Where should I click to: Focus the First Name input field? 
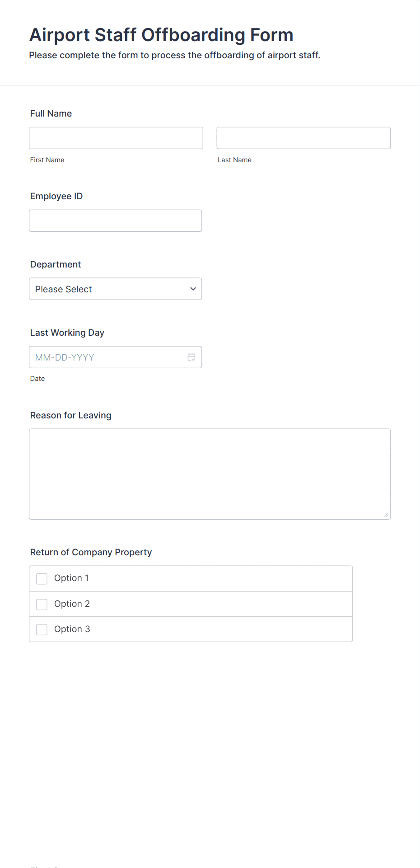116,138
